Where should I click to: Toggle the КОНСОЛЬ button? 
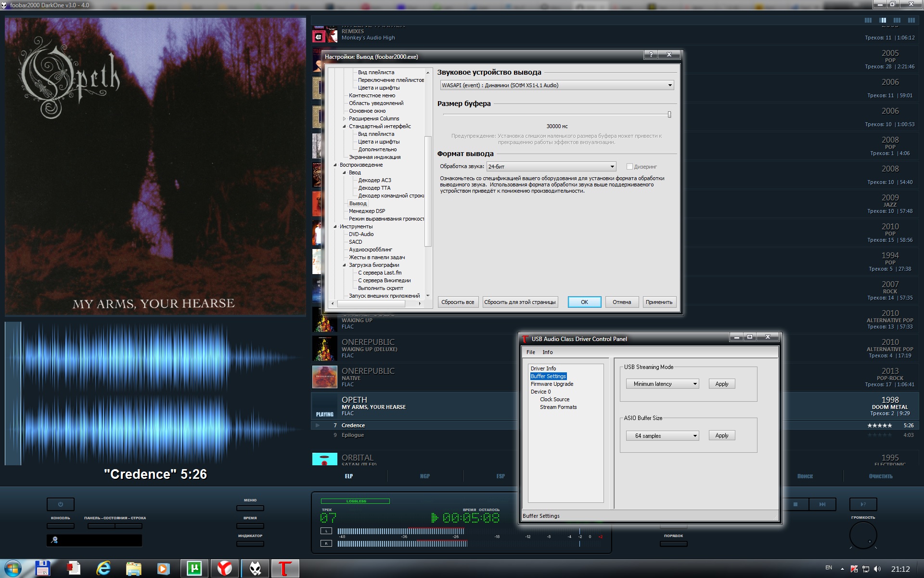[61, 526]
